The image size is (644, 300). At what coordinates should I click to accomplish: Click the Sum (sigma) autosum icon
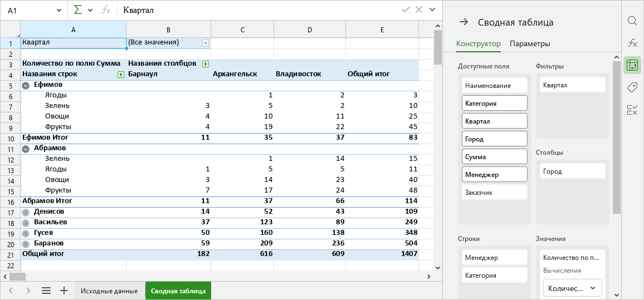(78, 10)
